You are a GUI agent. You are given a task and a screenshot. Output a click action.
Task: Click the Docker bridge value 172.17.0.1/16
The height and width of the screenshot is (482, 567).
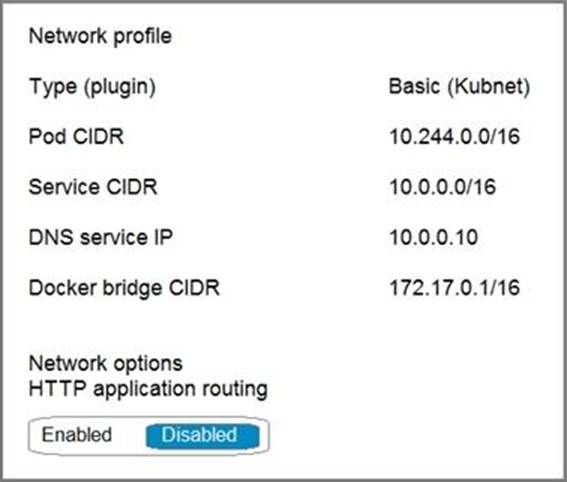[x=454, y=287]
